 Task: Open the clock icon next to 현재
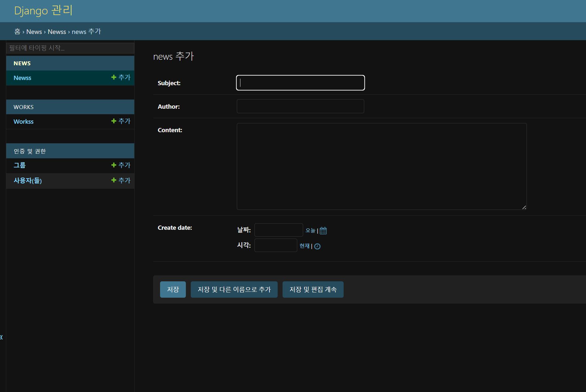coord(317,246)
